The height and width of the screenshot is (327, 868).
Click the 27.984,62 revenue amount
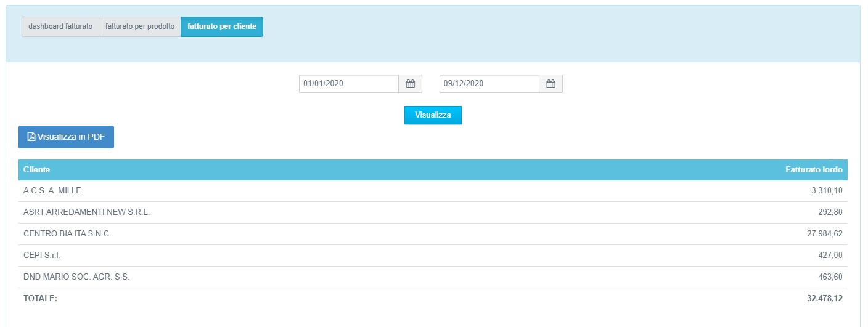tap(821, 234)
